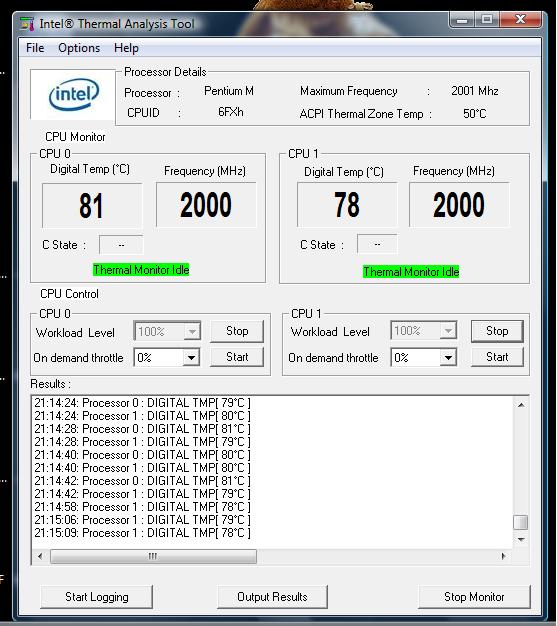
Task: Click the Results list scroll up arrow
Action: 521,405
